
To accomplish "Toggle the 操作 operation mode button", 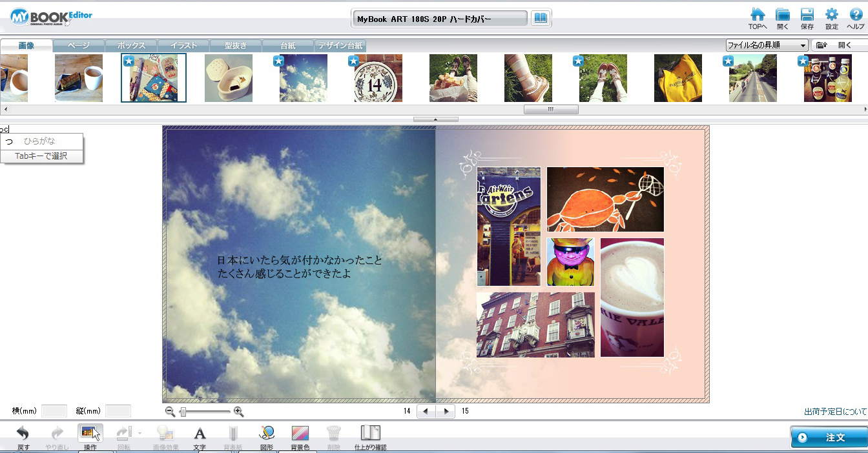I will 90,434.
